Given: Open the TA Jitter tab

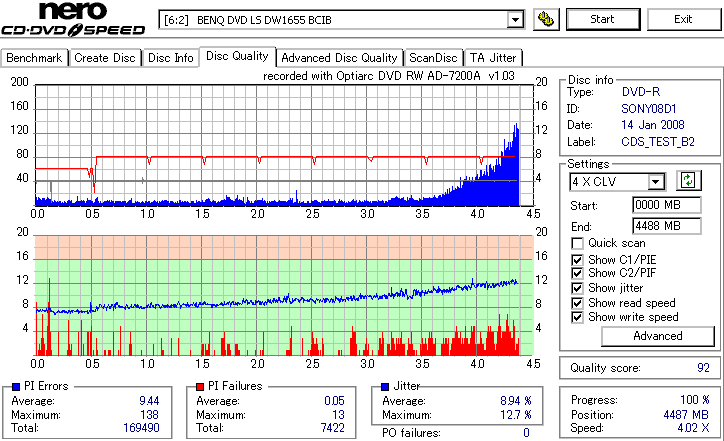Looking at the screenshot, I should coord(493,58).
